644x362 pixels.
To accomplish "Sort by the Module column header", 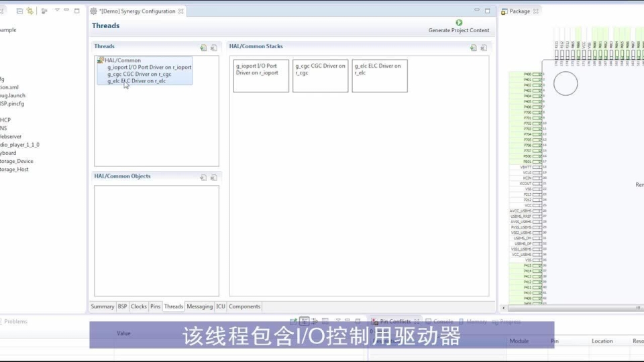I will [x=519, y=341].
